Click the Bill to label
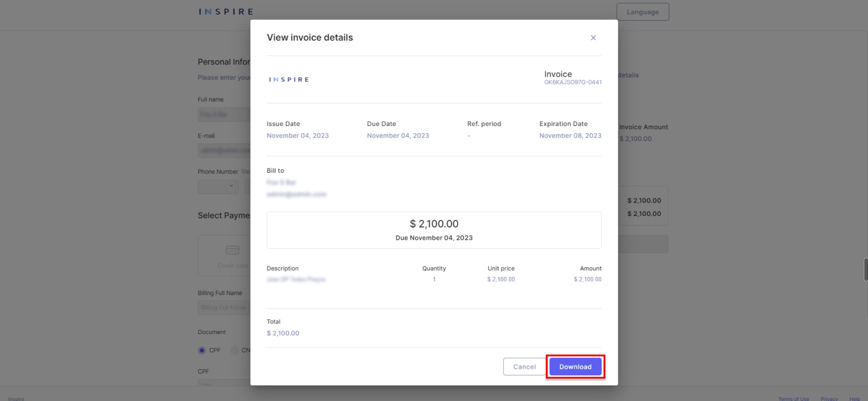868x401 pixels. coord(275,170)
